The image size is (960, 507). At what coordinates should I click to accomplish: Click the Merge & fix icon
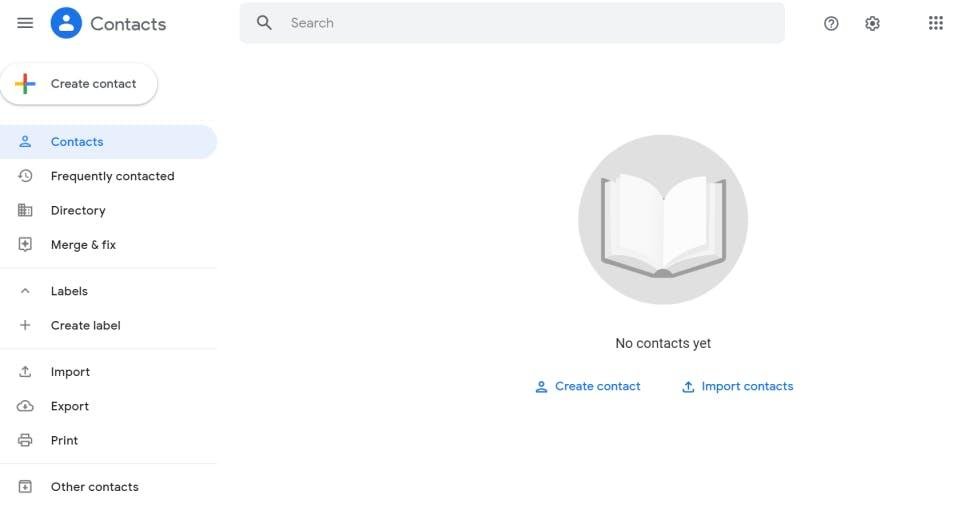(x=26, y=245)
